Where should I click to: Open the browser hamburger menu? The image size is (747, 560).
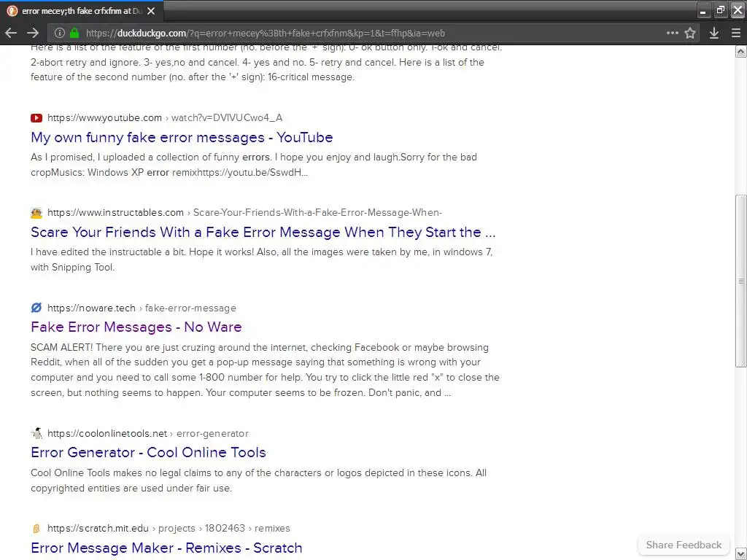click(735, 33)
